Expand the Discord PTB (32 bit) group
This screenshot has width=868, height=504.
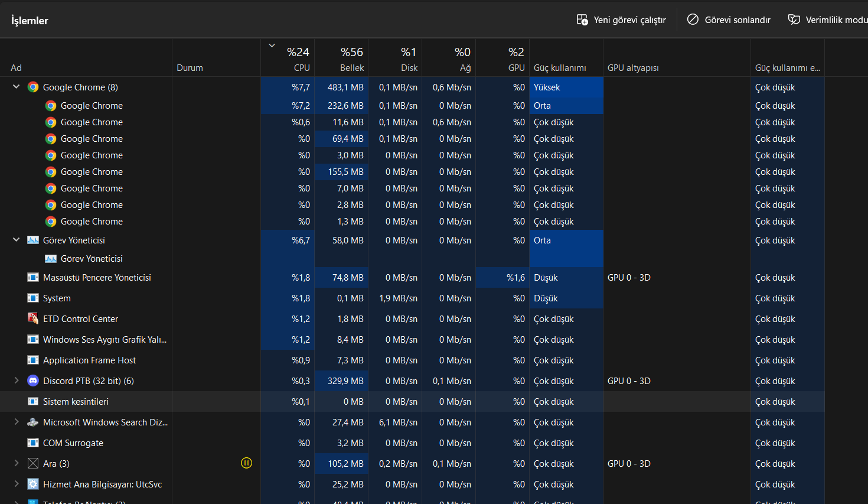click(x=17, y=381)
